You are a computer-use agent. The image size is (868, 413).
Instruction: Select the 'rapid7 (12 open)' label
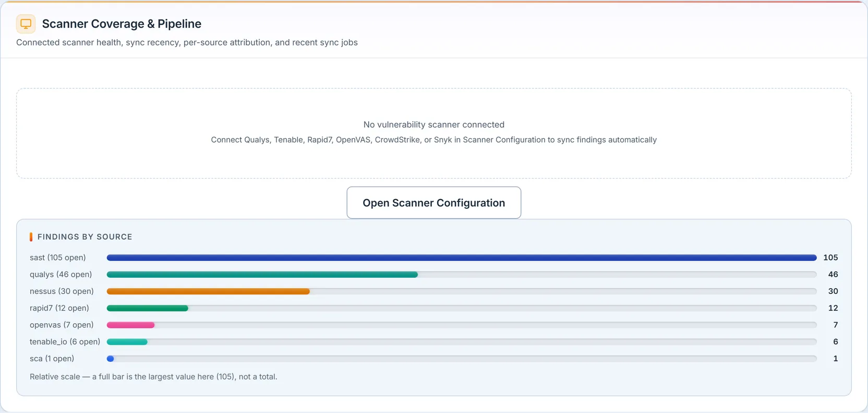(x=59, y=308)
